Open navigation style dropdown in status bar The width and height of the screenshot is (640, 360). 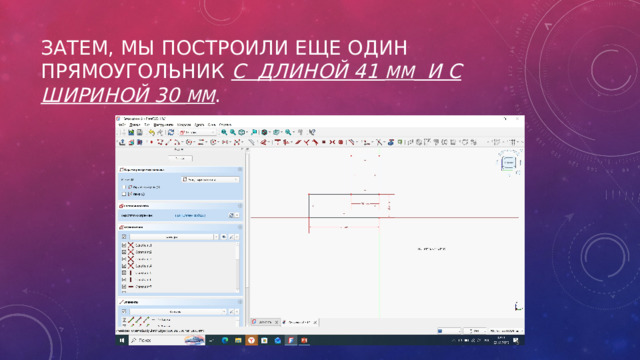449,331
